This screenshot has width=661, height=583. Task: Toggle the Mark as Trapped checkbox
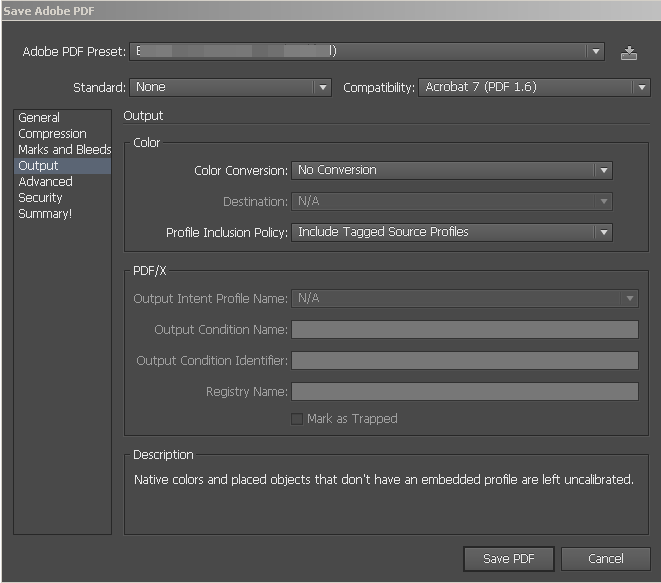[x=297, y=419]
